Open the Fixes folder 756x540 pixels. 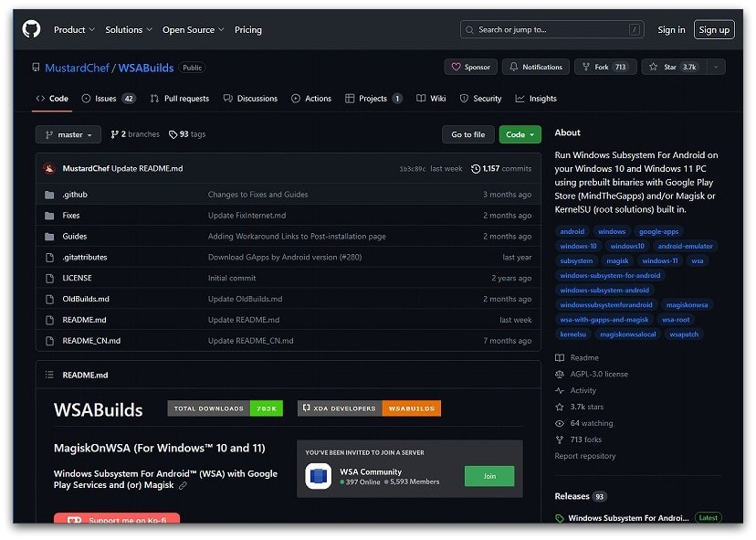[x=71, y=216]
